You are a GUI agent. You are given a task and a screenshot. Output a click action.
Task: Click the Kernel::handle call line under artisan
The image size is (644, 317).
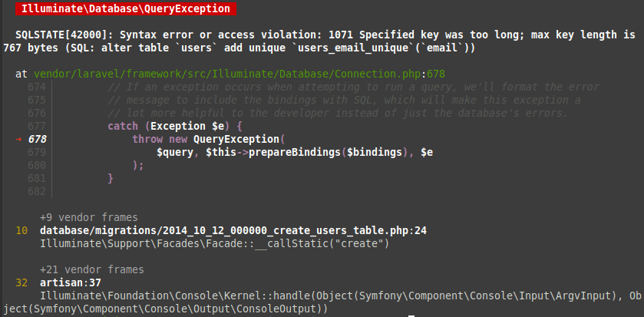point(319,302)
